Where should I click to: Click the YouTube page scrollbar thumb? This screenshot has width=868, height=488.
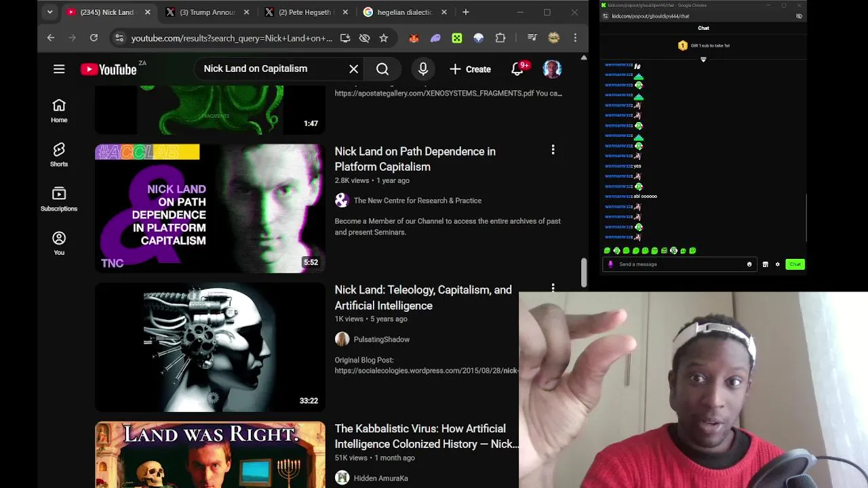(583, 272)
